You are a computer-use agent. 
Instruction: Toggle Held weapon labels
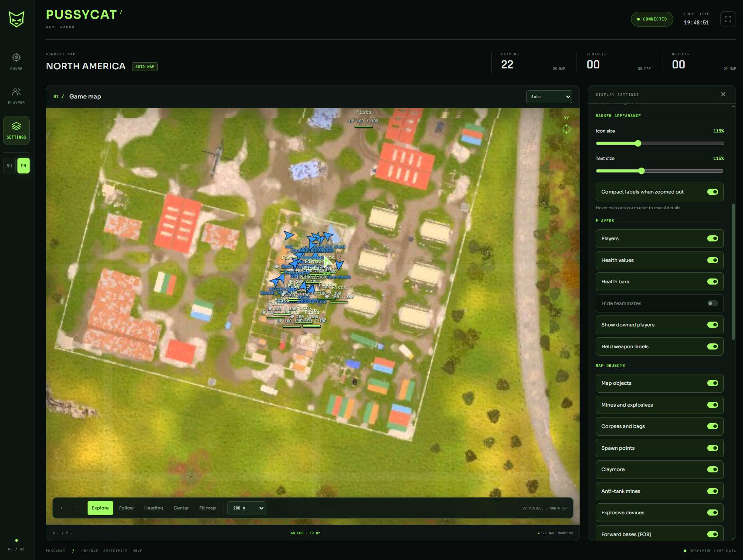(x=712, y=346)
